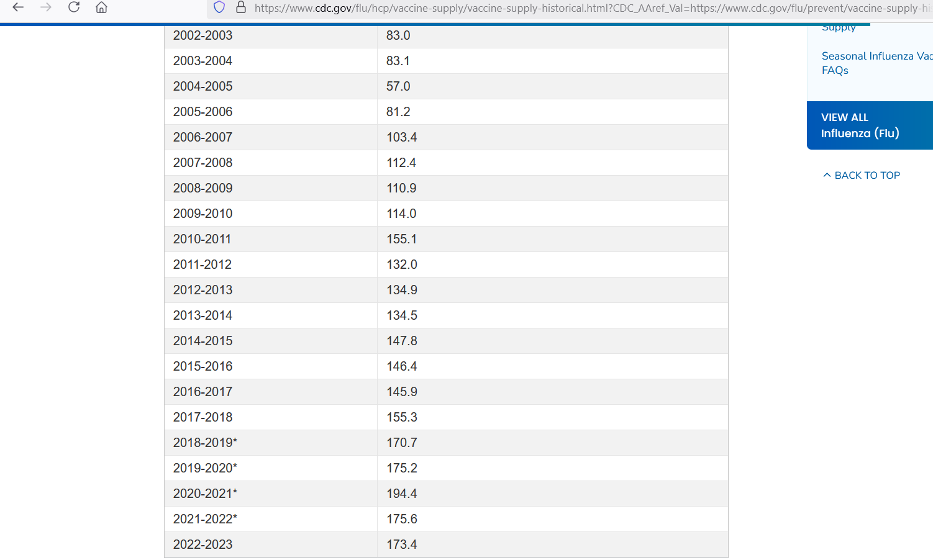Select the value 173.4
Screen dimensions: 933x560
tap(402, 544)
